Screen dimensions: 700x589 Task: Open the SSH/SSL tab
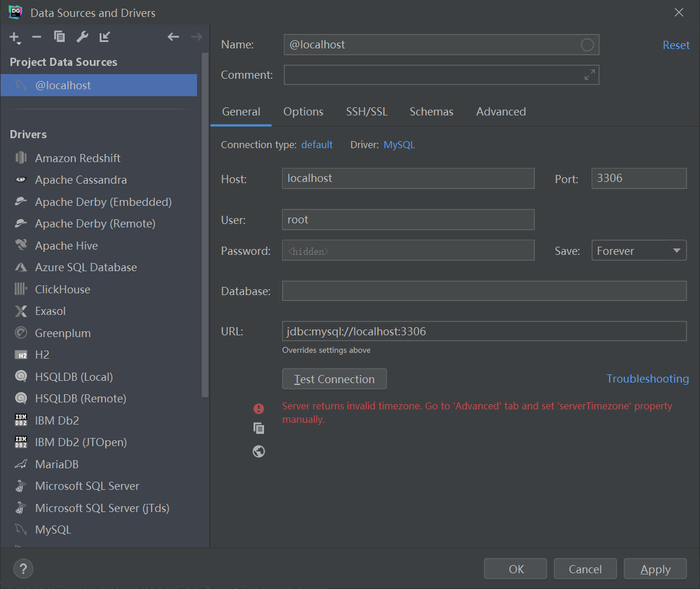click(x=367, y=111)
